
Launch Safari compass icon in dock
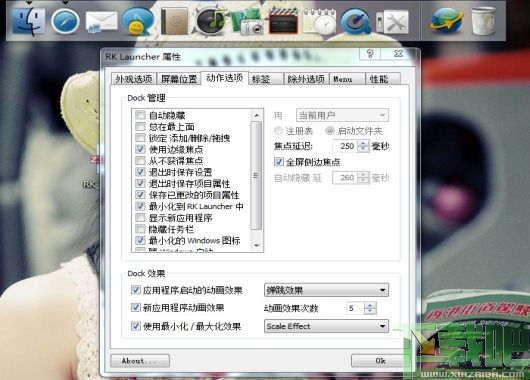(65, 21)
